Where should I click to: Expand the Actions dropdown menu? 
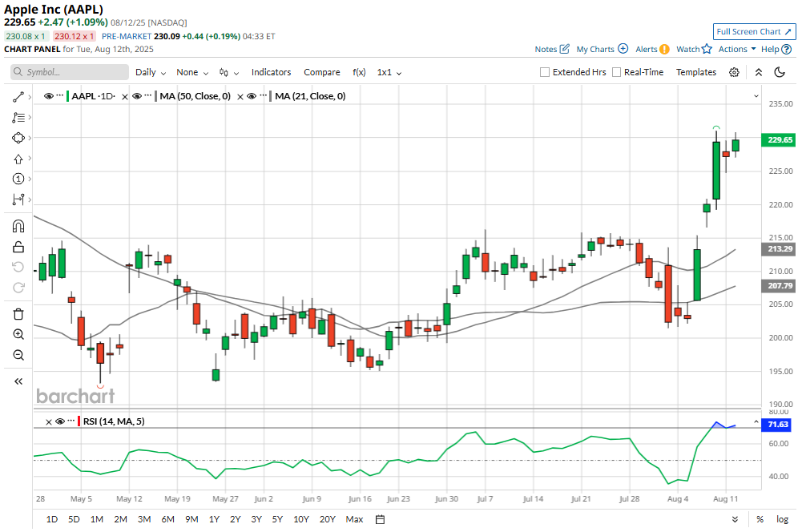[x=737, y=50]
